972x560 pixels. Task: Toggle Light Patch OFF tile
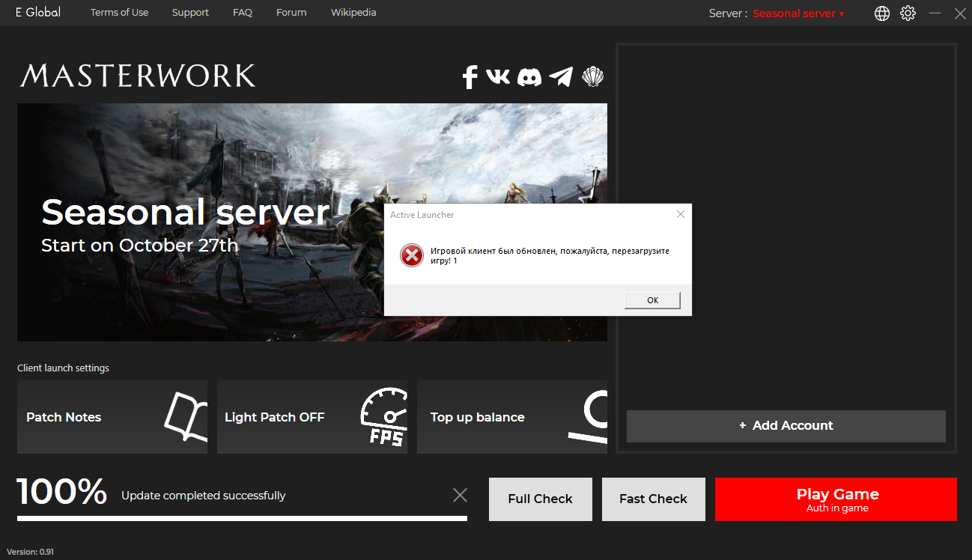[x=312, y=416]
